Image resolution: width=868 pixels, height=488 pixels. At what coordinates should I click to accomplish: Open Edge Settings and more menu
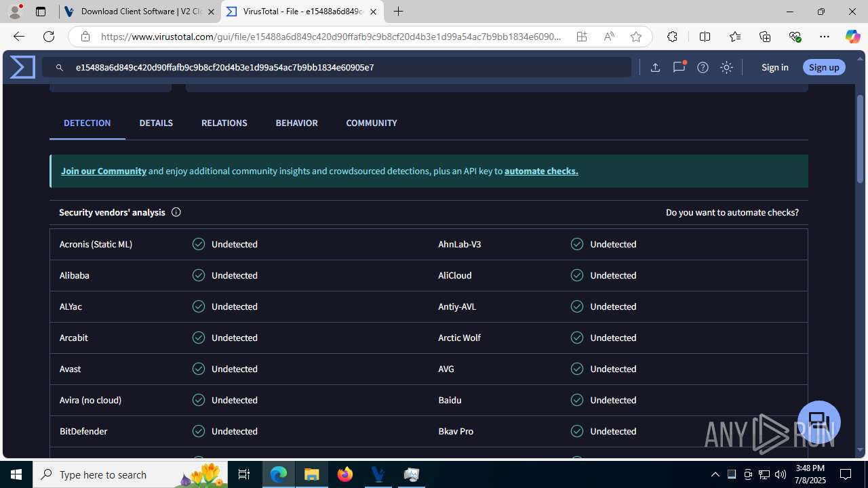point(825,37)
